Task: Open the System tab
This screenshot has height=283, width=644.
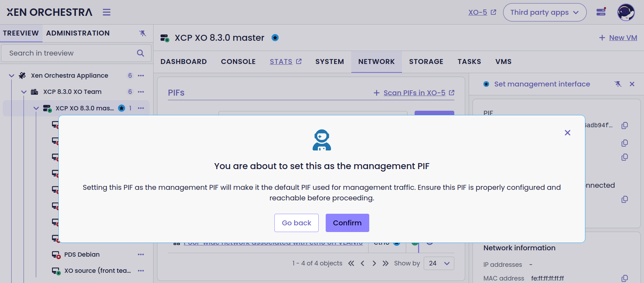Action: pyautogui.click(x=330, y=62)
